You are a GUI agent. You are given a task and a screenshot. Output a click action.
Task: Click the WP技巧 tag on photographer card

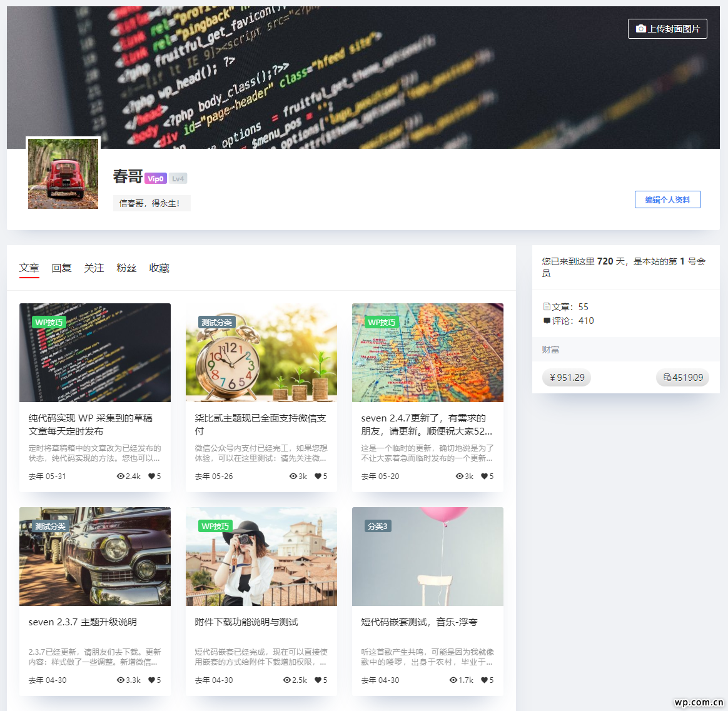click(x=215, y=526)
